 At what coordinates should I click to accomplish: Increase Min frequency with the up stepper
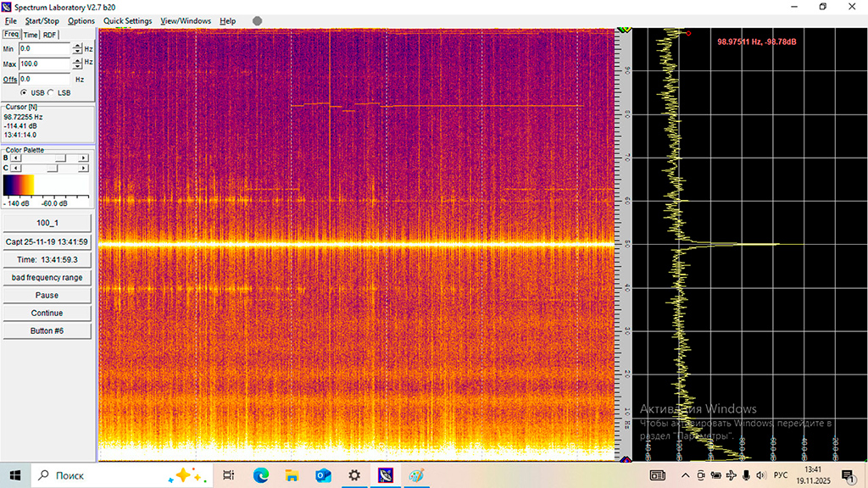[77, 46]
